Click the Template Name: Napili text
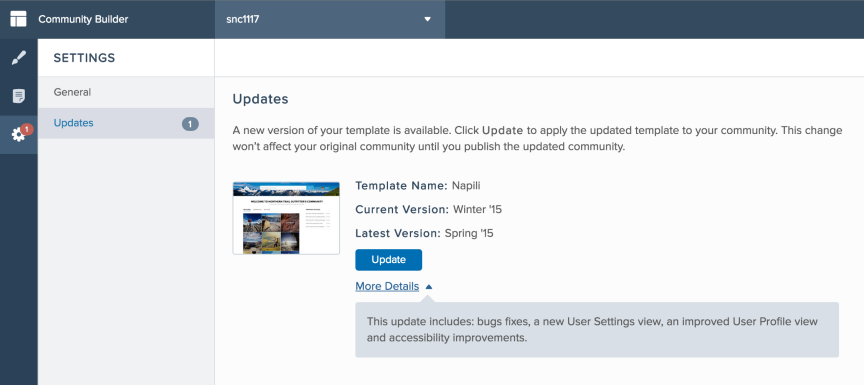 (x=418, y=186)
